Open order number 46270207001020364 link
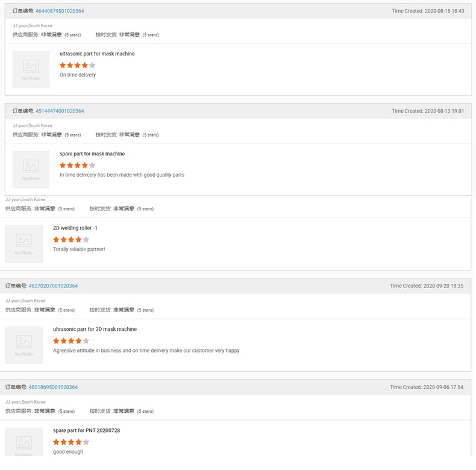The image size is (476, 470). pyautogui.click(x=53, y=286)
